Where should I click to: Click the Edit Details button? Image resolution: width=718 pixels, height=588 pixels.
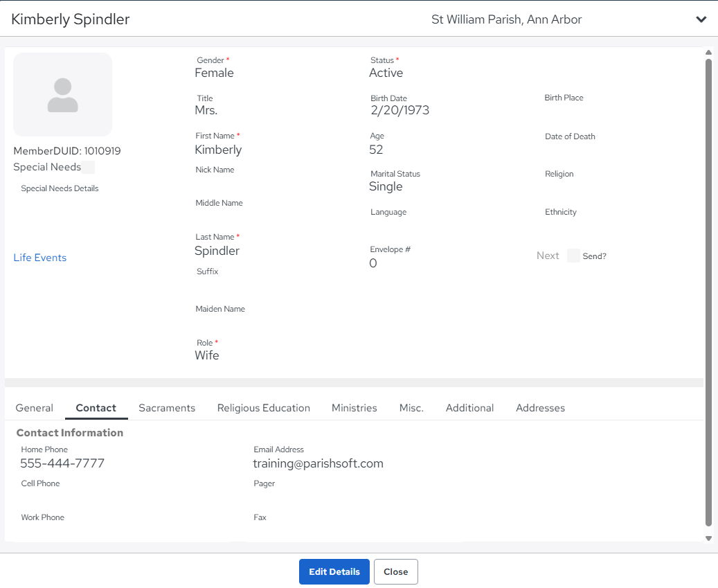(334, 571)
